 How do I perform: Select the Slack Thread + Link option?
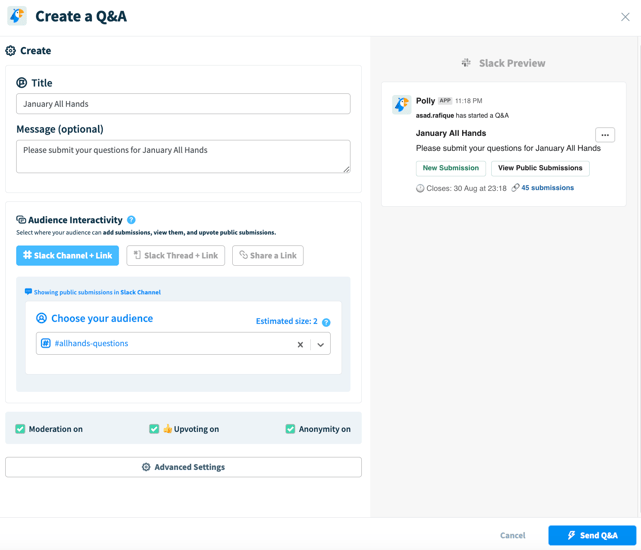(175, 256)
